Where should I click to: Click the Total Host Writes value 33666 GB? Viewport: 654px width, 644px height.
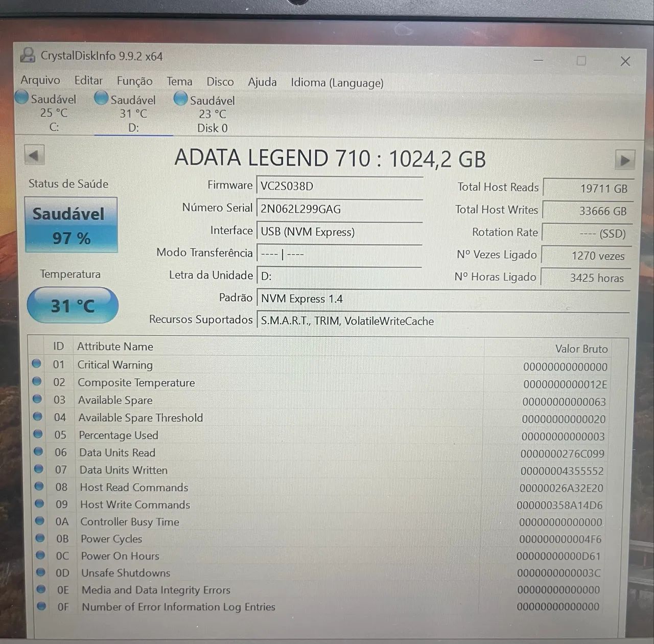point(588,211)
